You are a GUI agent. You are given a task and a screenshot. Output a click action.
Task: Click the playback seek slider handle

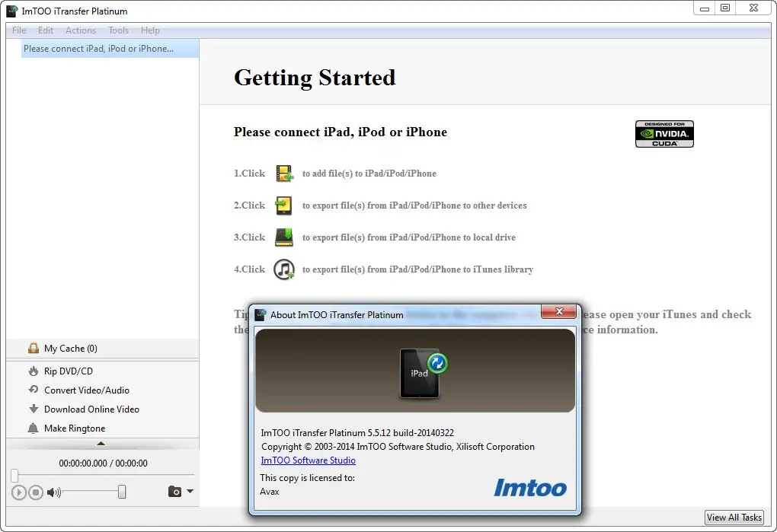pyautogui.click(x=14, y=476)
